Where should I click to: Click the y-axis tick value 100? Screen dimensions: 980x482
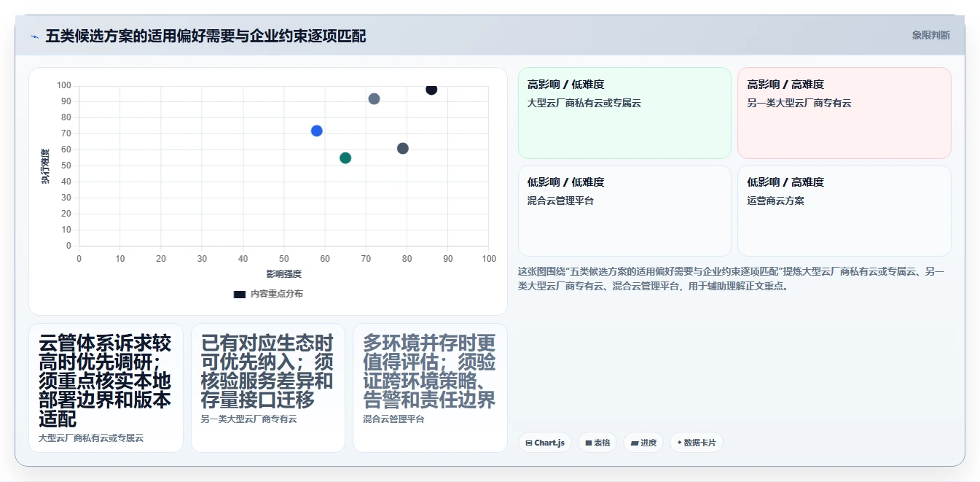point(64,85)
